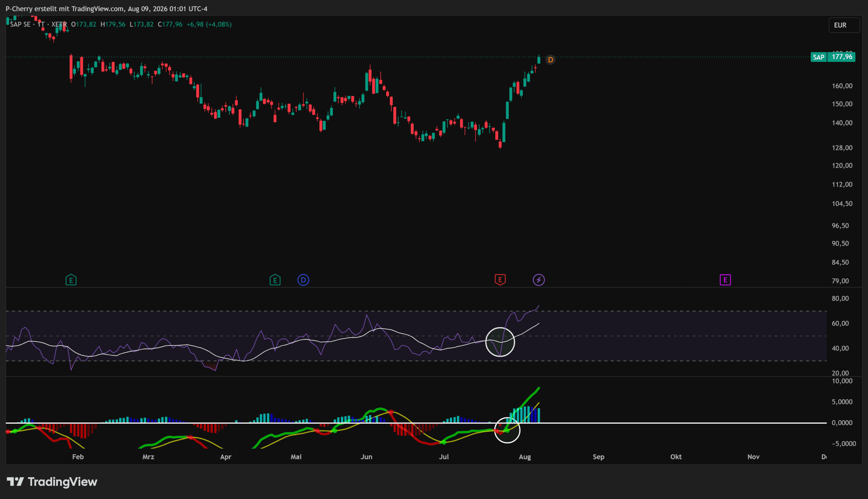Click the 60,00 RSI scale label
This screenshot has height=499, width=868.
840,323
